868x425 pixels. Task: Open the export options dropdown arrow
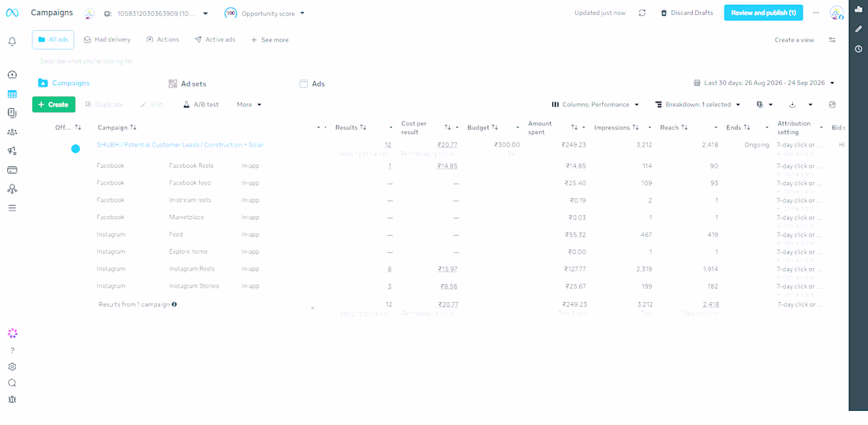click(810, 105)
